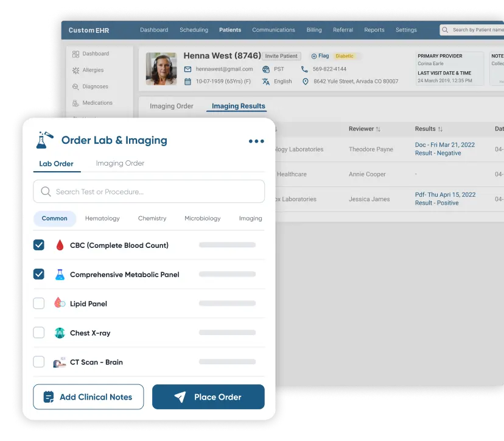Click the Theodore Payne reviewer cell

tap(371, 149)
